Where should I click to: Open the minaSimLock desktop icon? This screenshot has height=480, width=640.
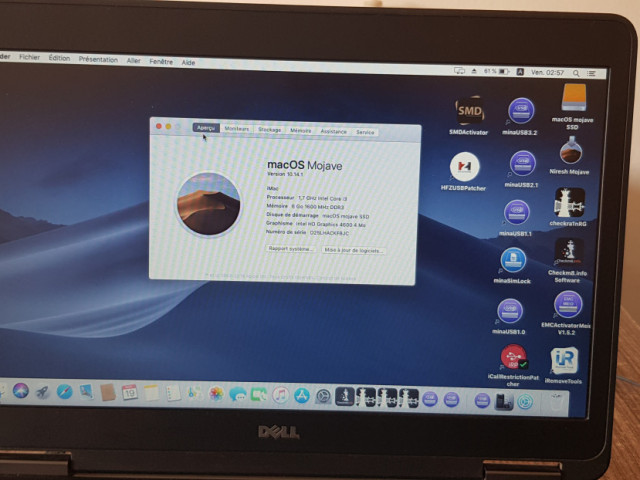pos(513,260)
